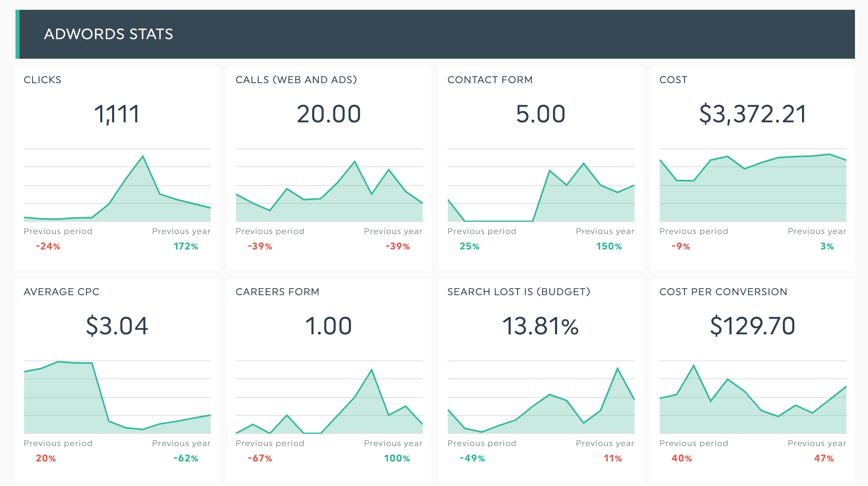The width and height of the screenshot is (868, 486).
Task: Open the Average CPC trend chart
Action: coord(117,397)
